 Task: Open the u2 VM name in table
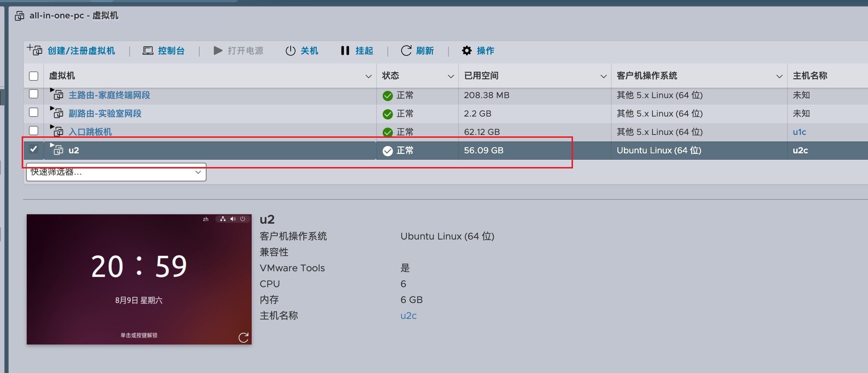[x=74, y=150]
